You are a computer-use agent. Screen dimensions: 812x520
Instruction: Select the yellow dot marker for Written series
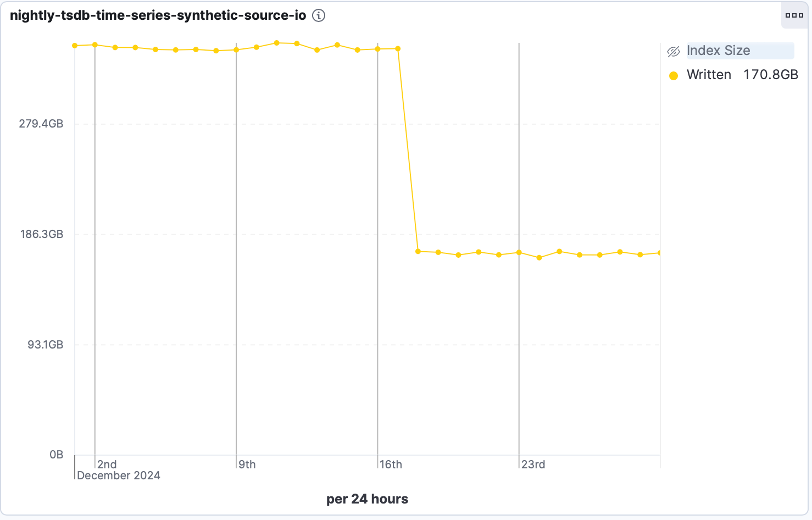(x=673, y=75)
